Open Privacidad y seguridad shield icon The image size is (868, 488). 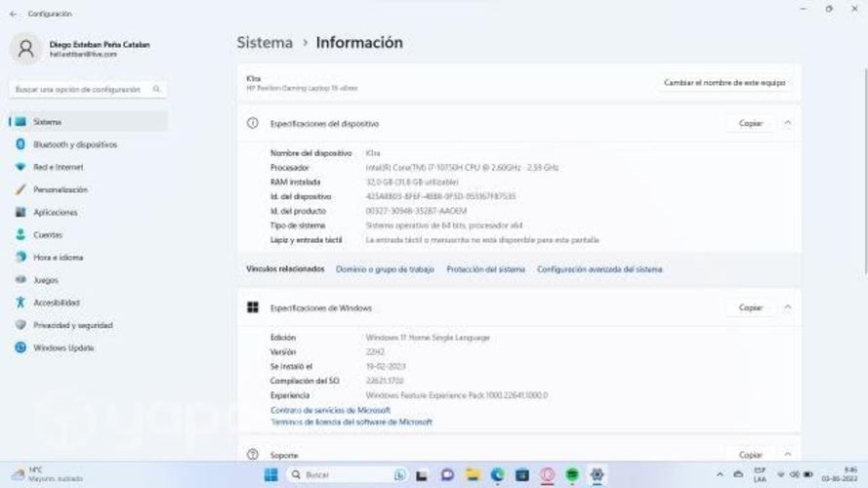pyautogui.click(x=20, y=325)
